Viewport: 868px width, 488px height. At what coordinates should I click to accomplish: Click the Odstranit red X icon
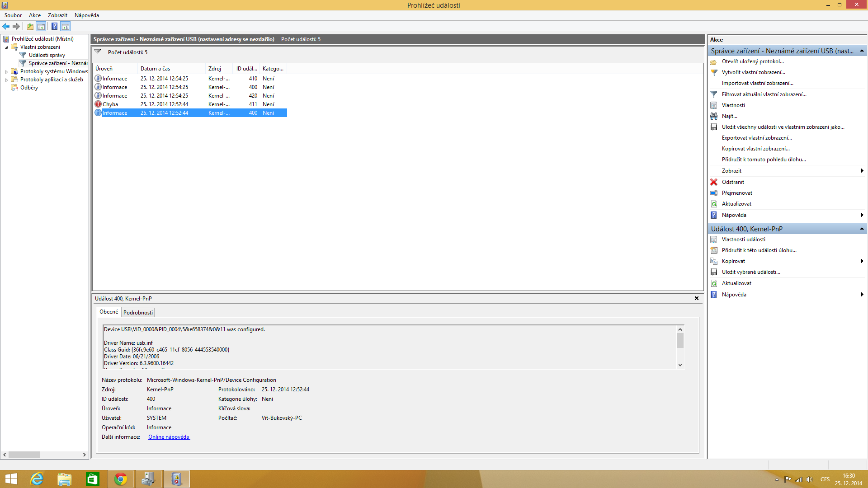[x=714, y=182]
